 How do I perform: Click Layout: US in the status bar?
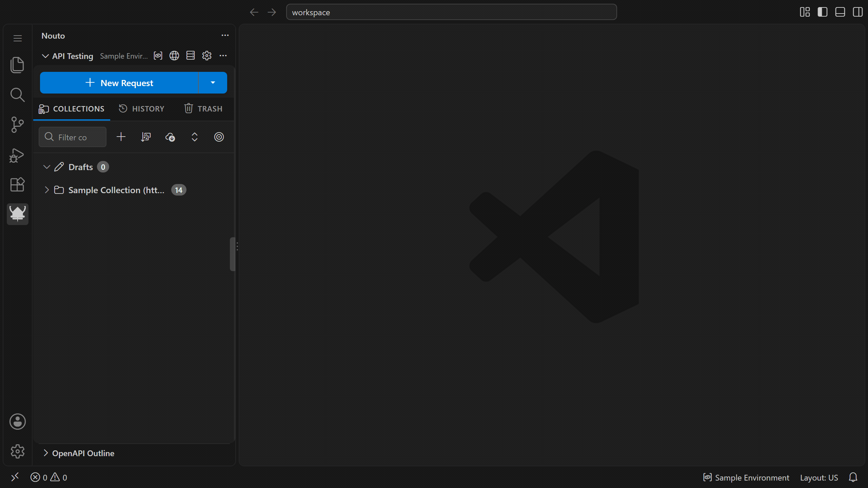pos(819,477)
